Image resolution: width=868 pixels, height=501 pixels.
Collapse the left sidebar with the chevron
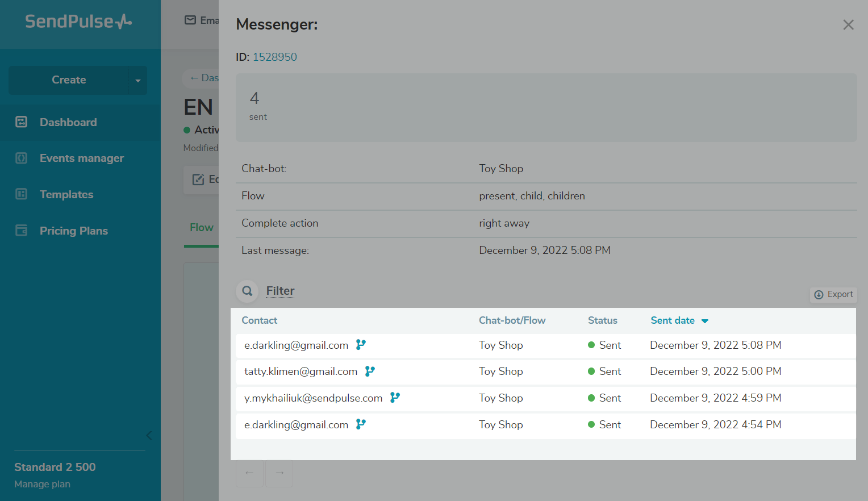click(149, 436)
